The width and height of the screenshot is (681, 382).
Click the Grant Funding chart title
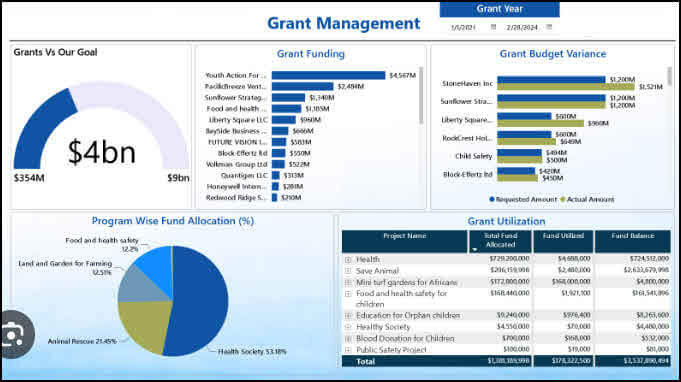point(311,54)
